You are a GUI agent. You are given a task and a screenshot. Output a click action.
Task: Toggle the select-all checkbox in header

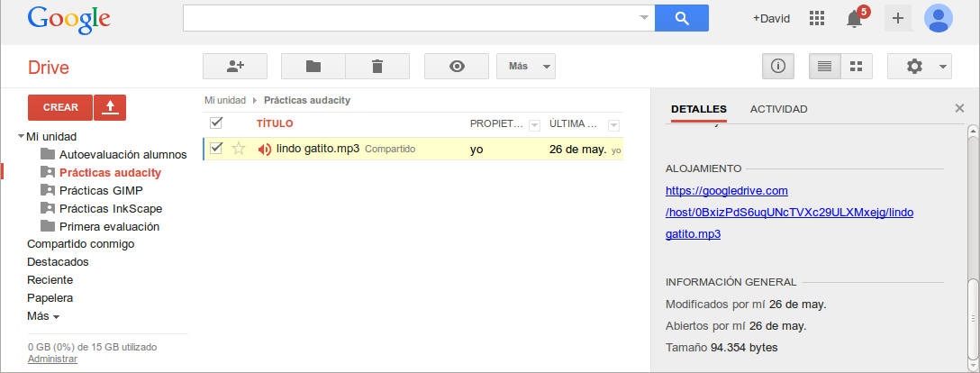pos(216,123)
